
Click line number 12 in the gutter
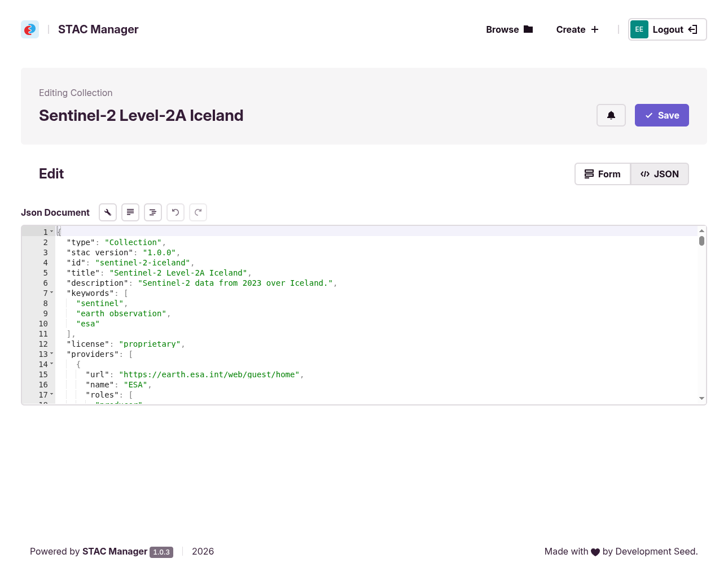[43, 344]
